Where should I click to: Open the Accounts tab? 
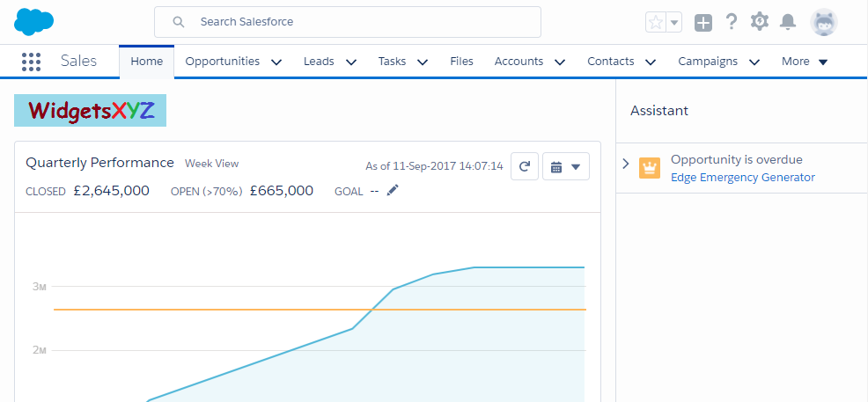coord(519,62)
